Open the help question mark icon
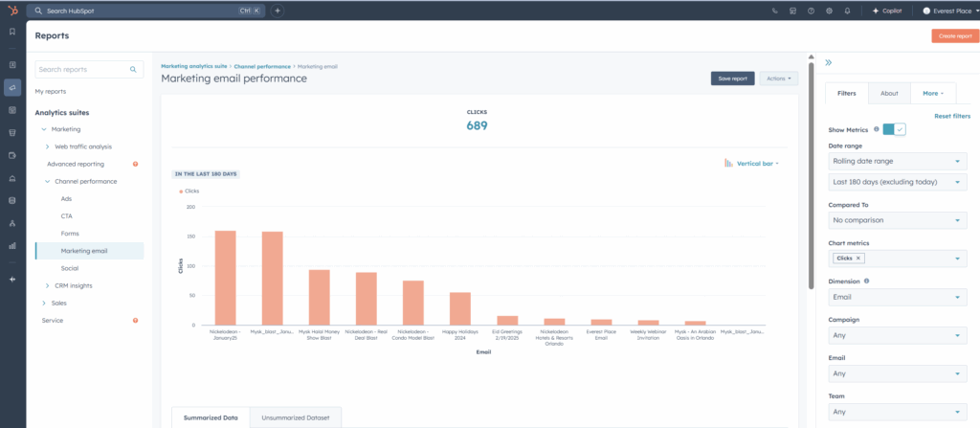The width and height of the screenshot is (980, 428). tap(811, 11)
